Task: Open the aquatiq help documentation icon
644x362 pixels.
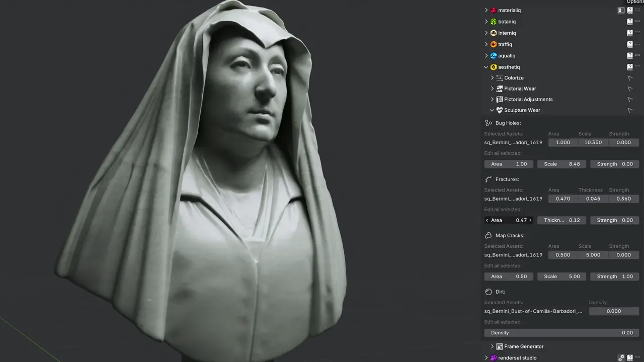Action: (x=630, y=56)
